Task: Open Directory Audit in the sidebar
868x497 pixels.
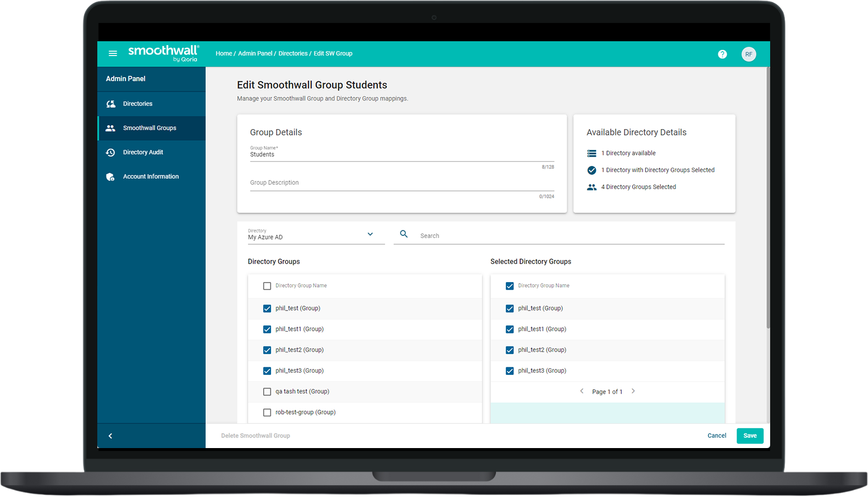Action: click(x=152, y=152)
